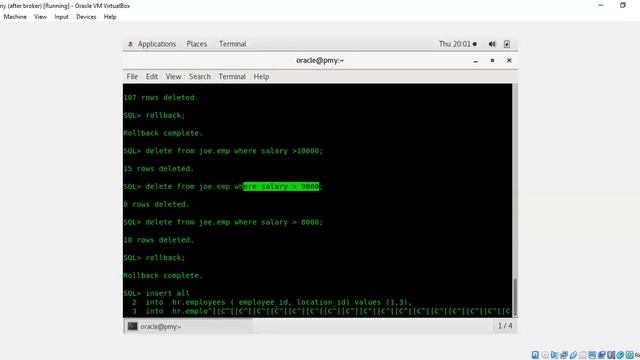Click the '107 rows deleted.' line
This screenshot has width=640, height=360.
[x=161, y=98]
